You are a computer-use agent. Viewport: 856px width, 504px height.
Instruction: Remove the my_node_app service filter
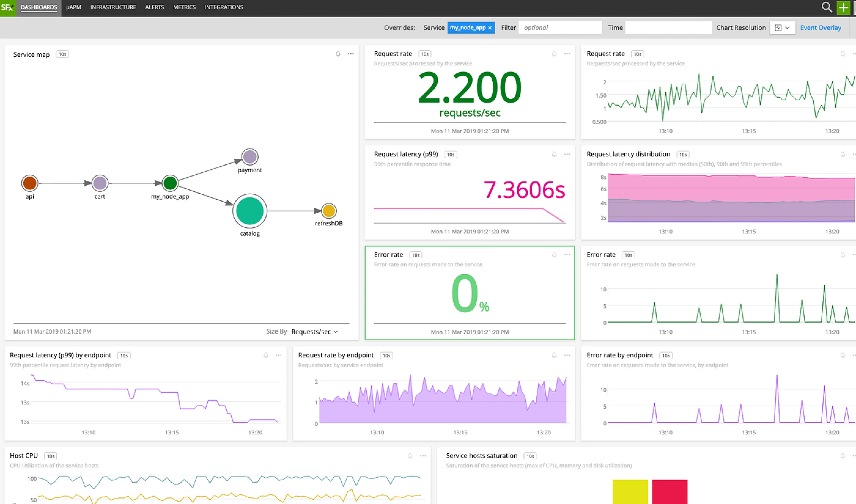490,28
